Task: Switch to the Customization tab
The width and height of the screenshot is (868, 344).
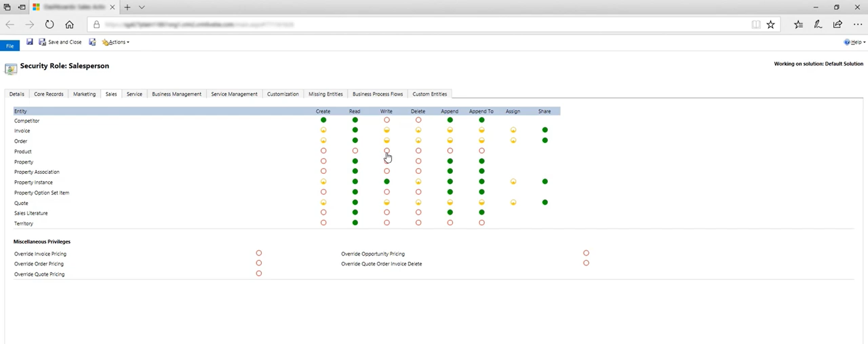Action: [283, 94]
